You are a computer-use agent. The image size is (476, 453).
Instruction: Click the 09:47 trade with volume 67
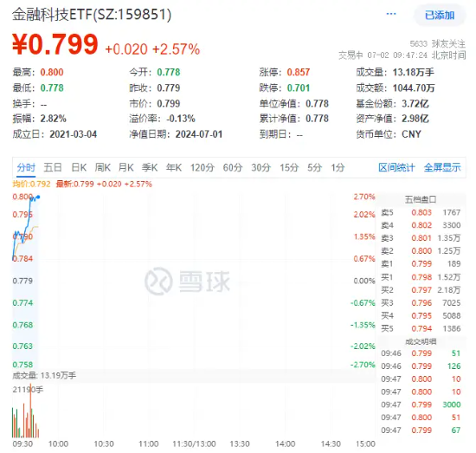tap(421, 430)
